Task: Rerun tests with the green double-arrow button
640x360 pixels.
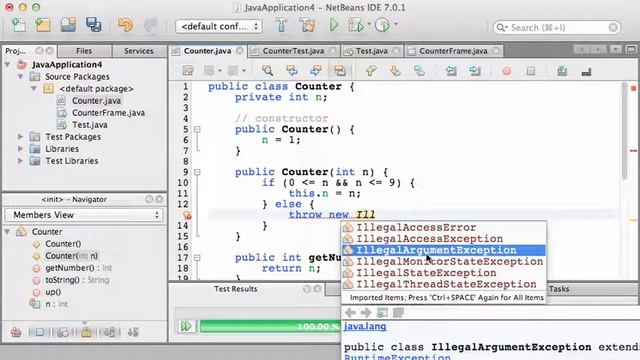Action: [x=186, y=326]
